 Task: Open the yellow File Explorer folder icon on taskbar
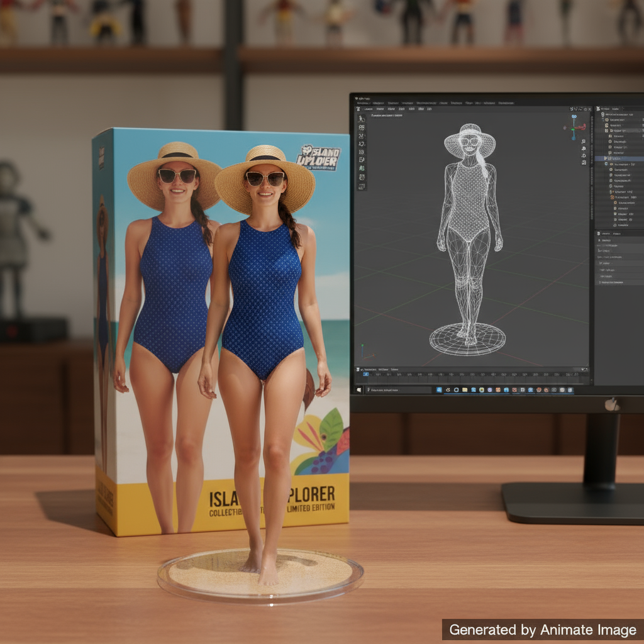(x=464, y=390)
